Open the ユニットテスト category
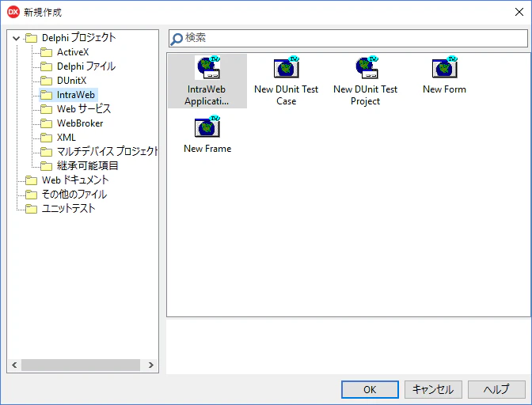The image size is (532, 405). click(x=68, y=208)
